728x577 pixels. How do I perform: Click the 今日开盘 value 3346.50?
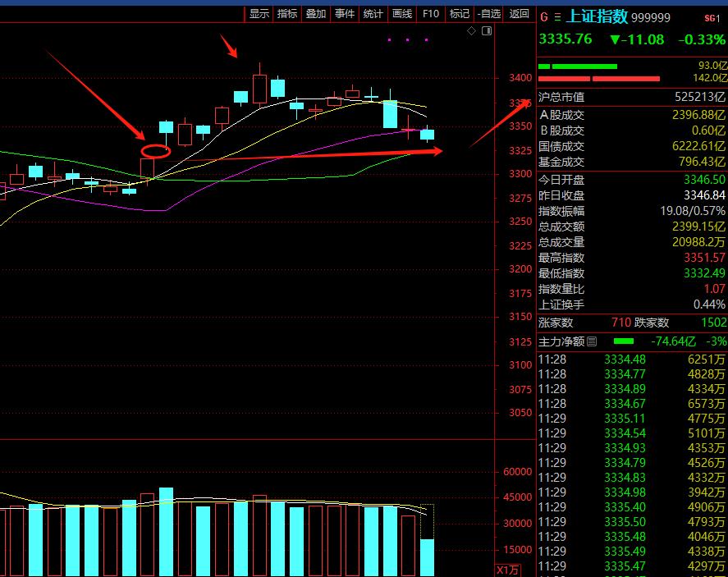[704, 180]
